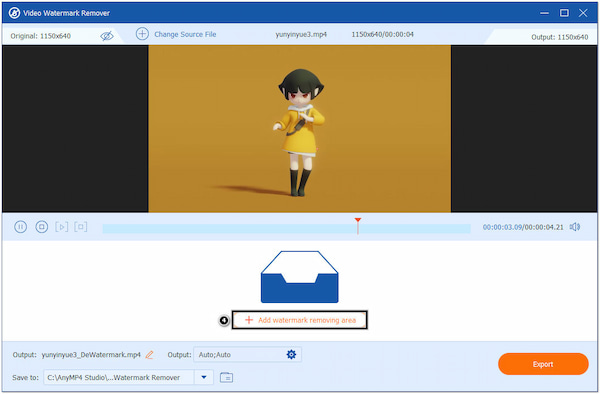Click the Save to path field

coord(119,378)
